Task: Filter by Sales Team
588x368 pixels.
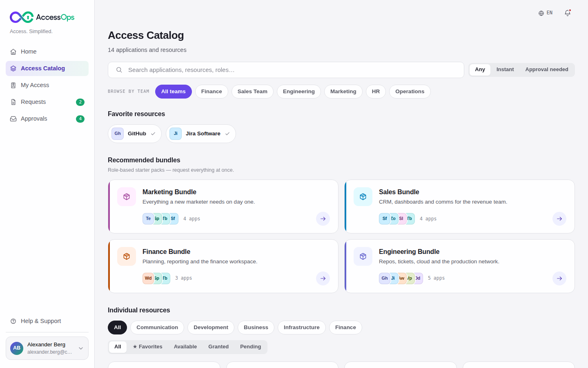Action: pyautogui.click(x=252, y=92)
